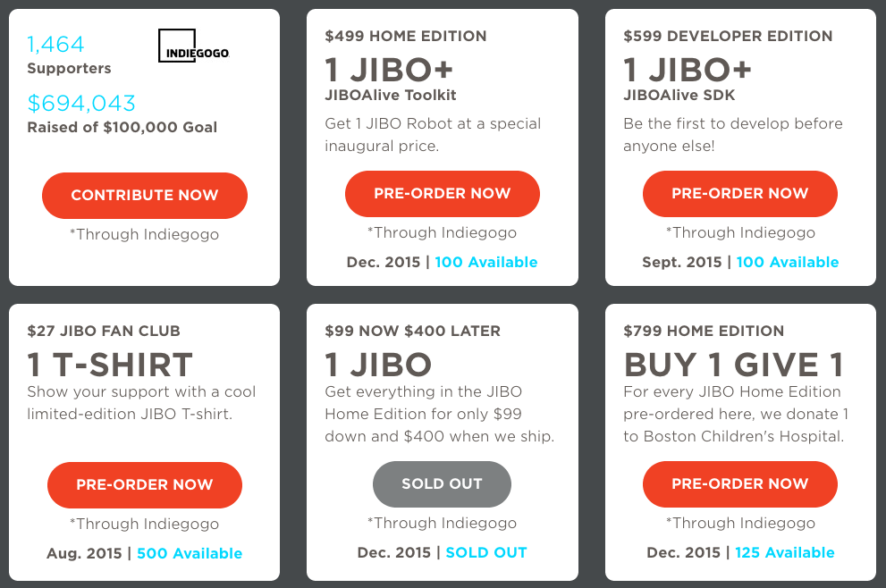Click the 500 Available T-shirt link

coord(190,553)
